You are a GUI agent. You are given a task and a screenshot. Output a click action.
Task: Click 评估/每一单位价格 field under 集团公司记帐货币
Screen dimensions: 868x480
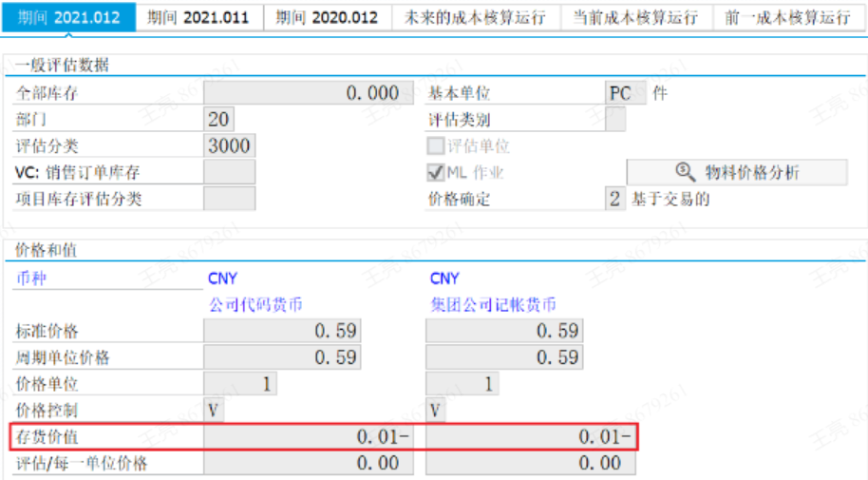[x=530, y=463]
